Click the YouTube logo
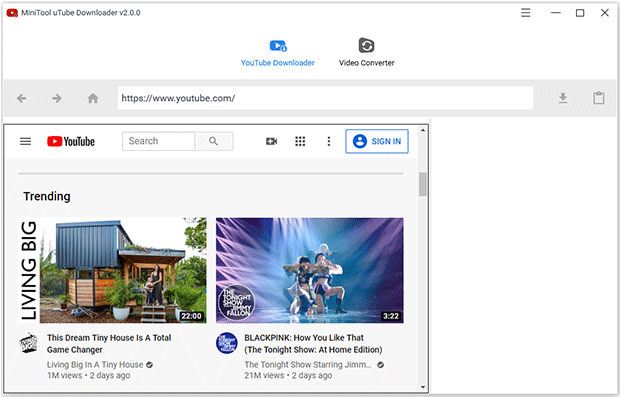Screen dimensions: 620x397 point(71,141)
